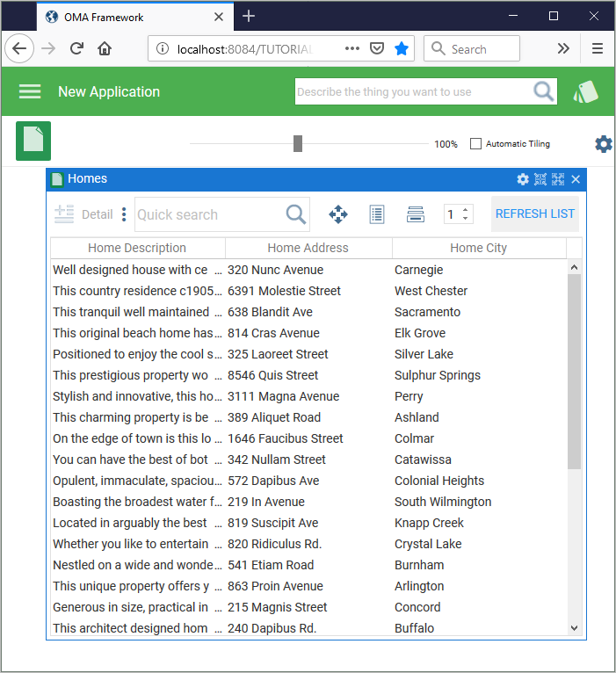Click the Homes panel expand icon
Viewport: 616px width, 673px height.
[x=558, y=179]
